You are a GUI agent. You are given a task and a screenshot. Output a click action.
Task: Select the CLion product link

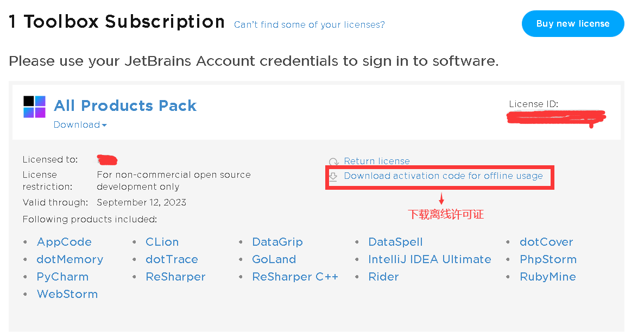point(162,242)
